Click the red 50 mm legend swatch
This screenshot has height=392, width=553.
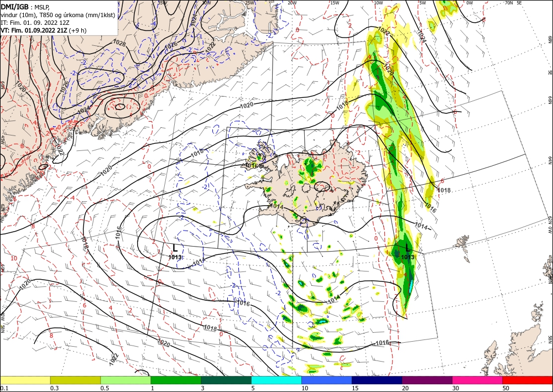pyautogui.click(x=528, y=380)
